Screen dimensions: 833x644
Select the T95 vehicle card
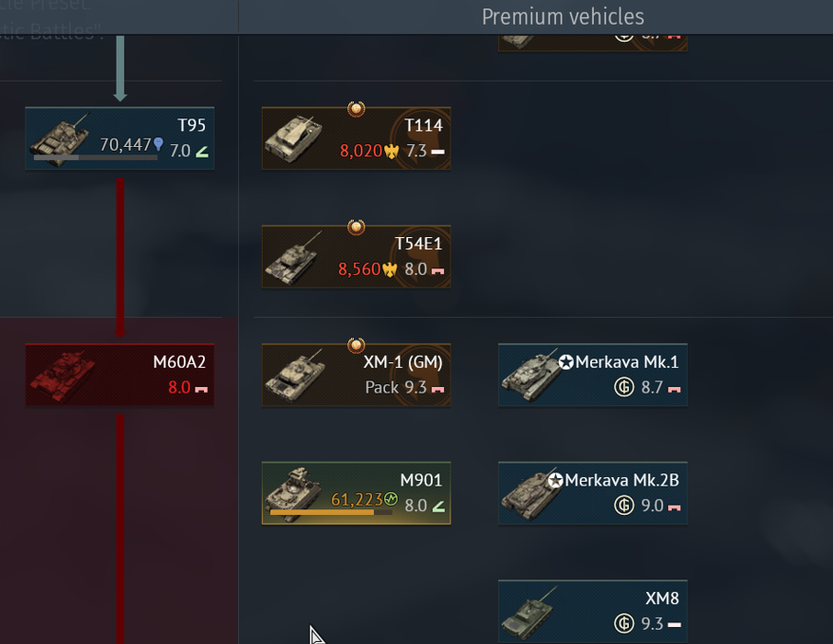(120, 138)
